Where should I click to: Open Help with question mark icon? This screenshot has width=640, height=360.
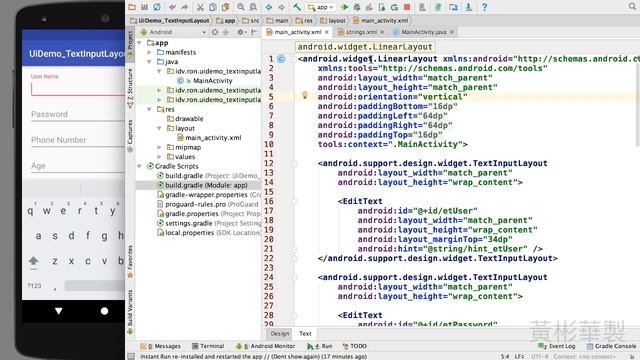click(x=484, y=7)
